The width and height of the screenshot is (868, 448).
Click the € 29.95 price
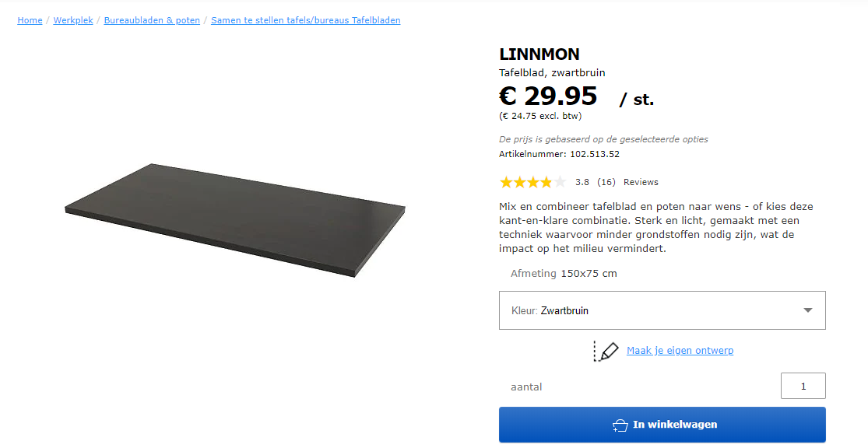(548, 96)
